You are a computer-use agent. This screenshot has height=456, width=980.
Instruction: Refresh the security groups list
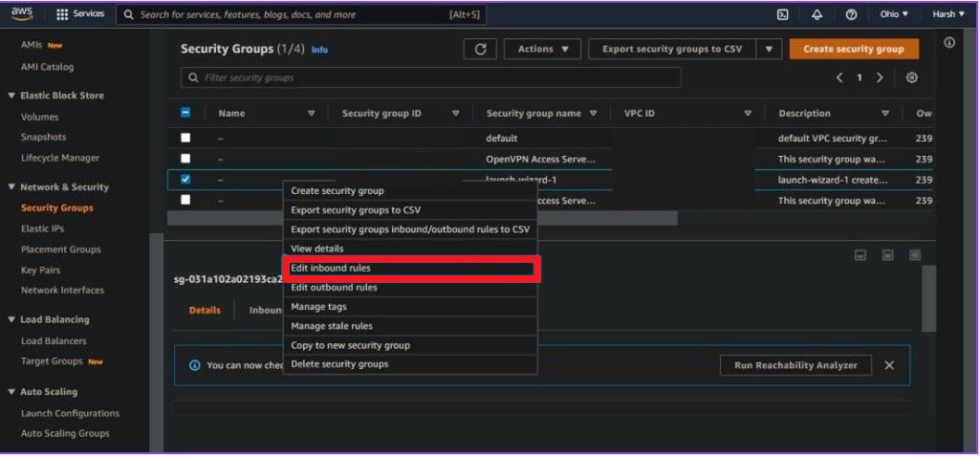pos(480,50)
